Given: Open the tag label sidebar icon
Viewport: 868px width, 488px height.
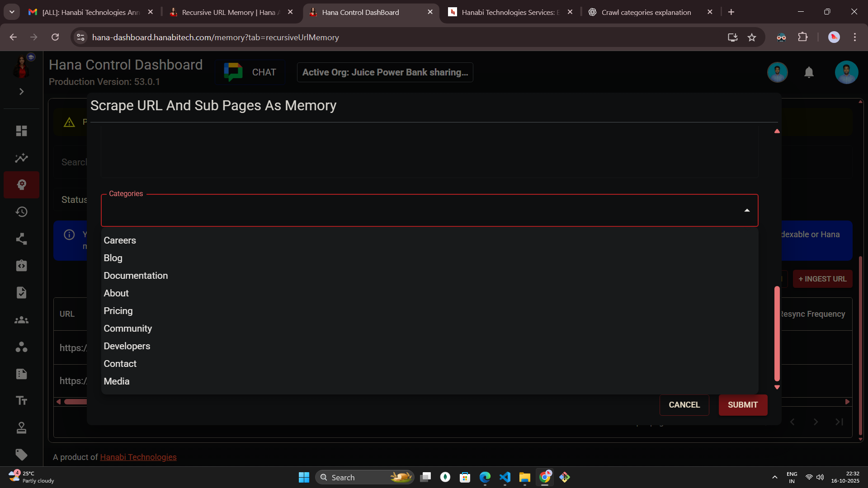Looking at the screenshot, I should coord(21,455).
